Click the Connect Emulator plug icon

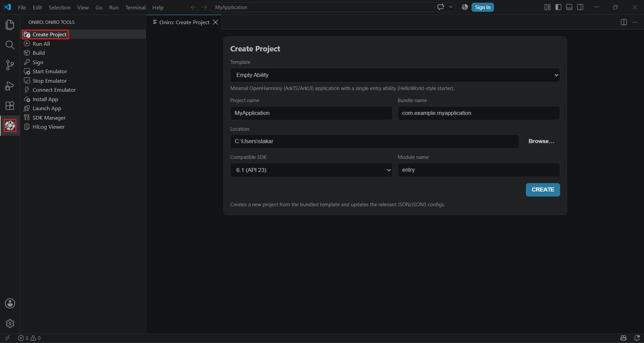(27, 90)
